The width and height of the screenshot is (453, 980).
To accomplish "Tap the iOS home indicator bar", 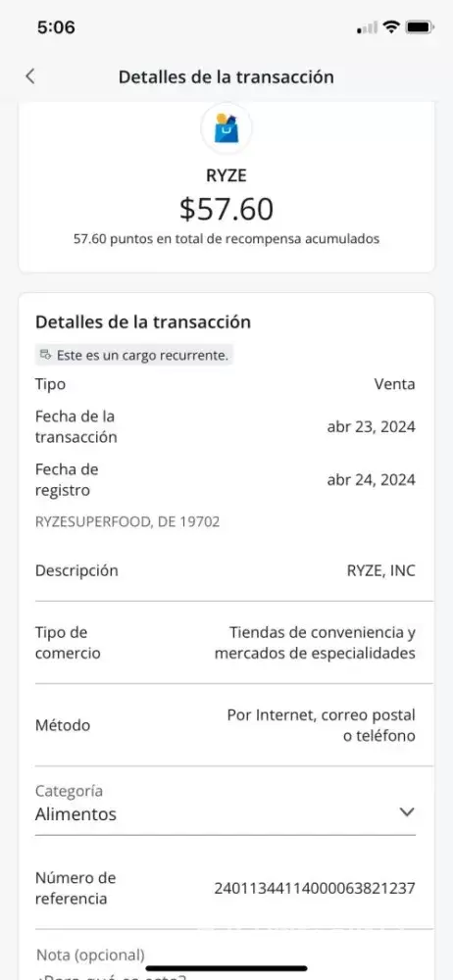I will (226, 968).
